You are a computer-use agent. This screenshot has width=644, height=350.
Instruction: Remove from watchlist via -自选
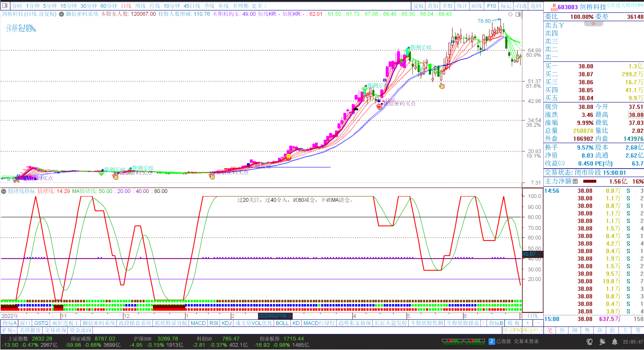coord(521,6)
